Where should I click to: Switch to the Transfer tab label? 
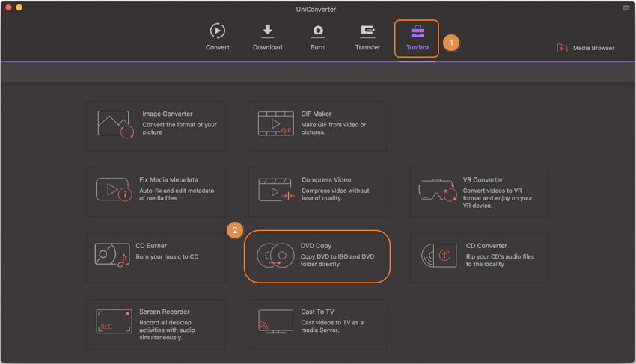tap(367, 47)
